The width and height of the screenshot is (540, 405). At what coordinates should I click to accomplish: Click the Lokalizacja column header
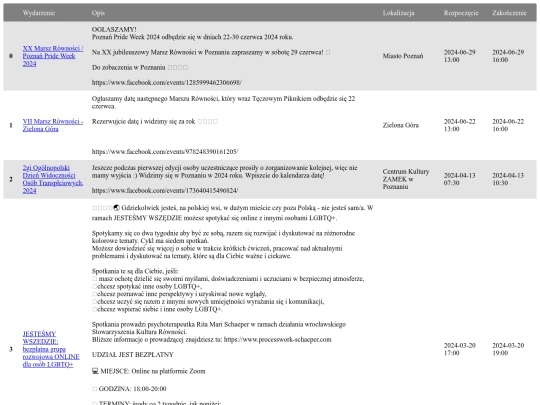click(x=398, y=13)
